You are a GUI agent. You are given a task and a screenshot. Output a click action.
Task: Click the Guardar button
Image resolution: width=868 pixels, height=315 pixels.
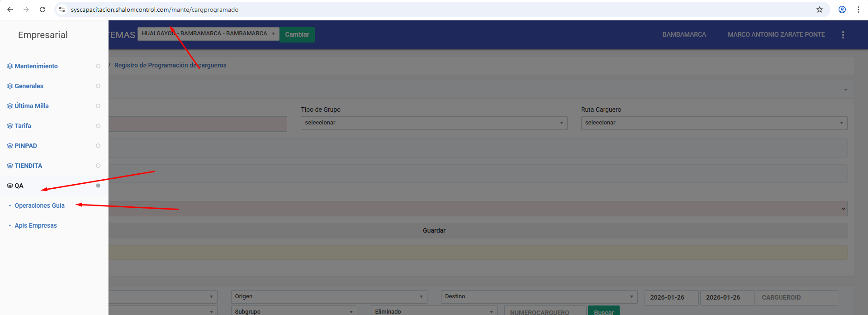pos(434,230)
